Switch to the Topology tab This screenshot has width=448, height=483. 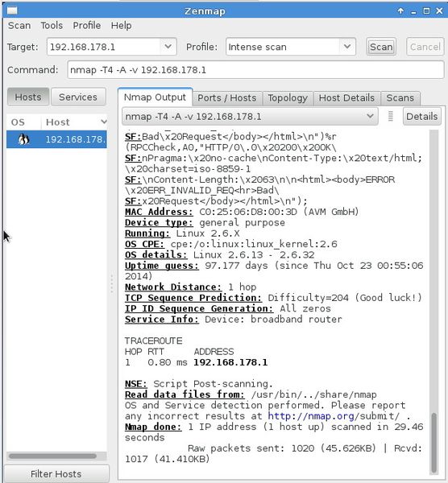288,98
